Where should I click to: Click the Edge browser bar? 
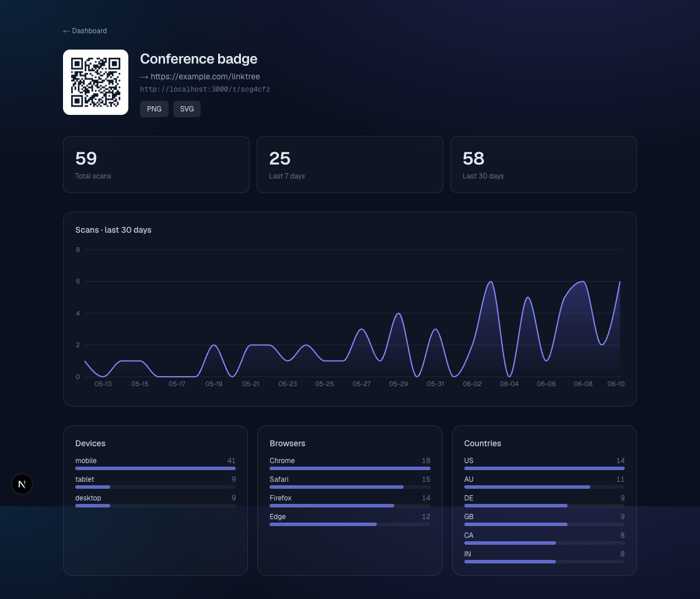350,524
